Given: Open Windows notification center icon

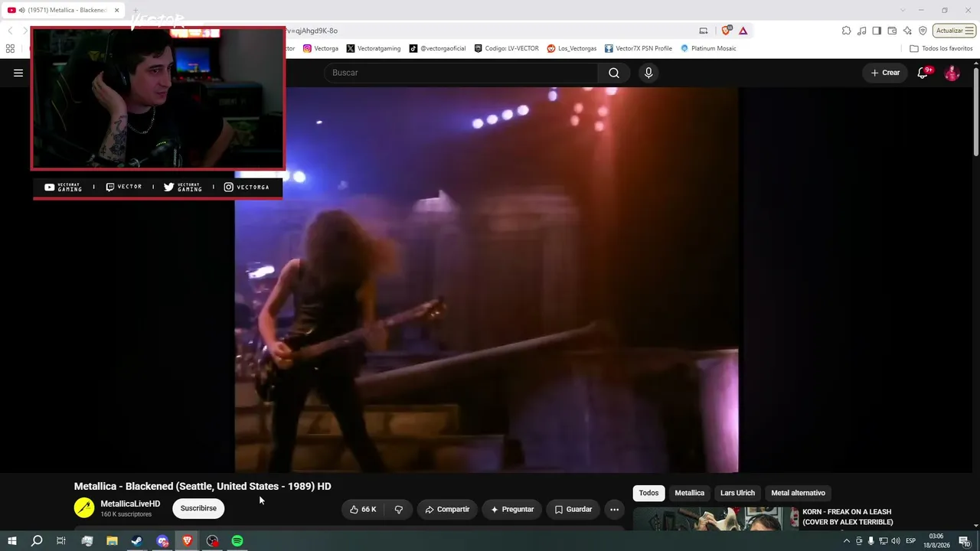Looking at the screenshot, I should click(964, 541).
